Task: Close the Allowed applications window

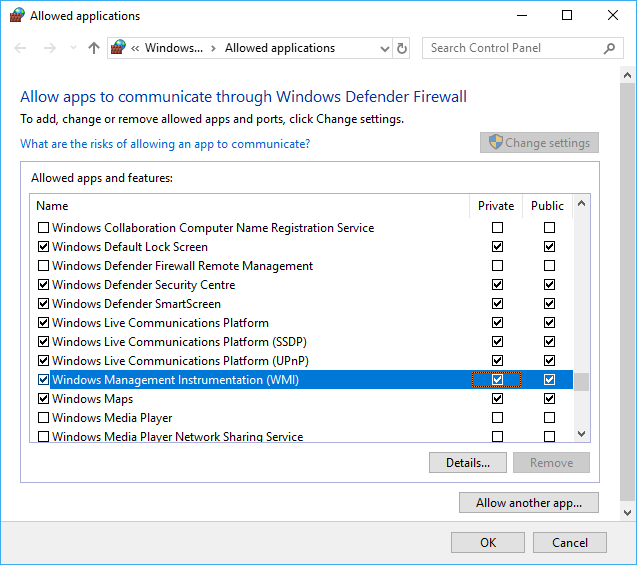Action: tap(613, 15)
